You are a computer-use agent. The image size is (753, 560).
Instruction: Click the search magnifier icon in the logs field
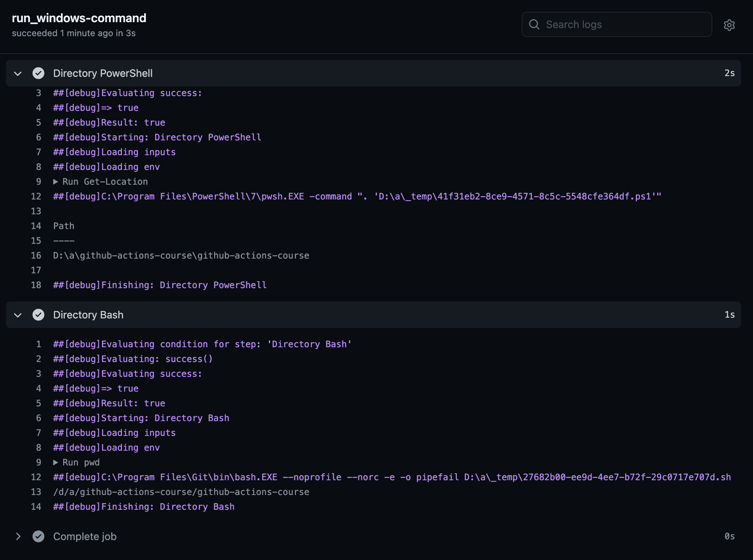(x=534, y=24)
